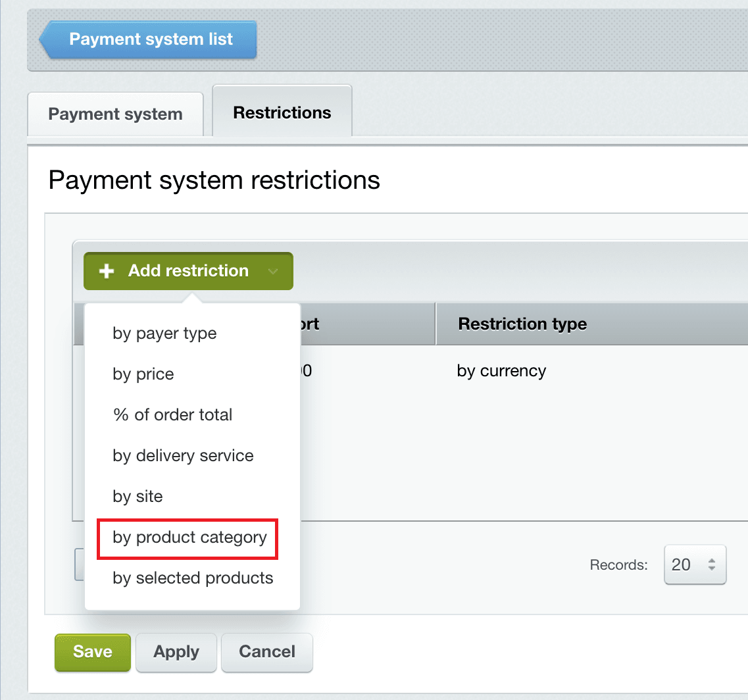This screenshot has height=700, width=748.
Task: Switch to the Payment system tab
Action: tap(115, 114)
